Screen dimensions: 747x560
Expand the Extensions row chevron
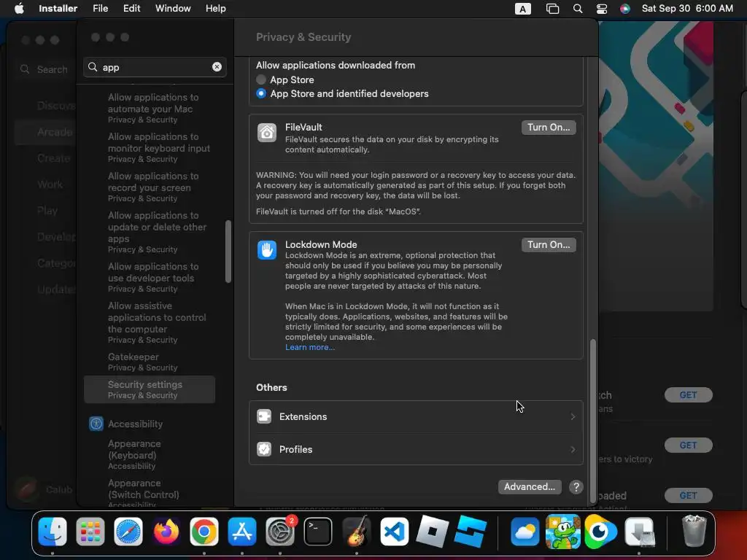point(573,416)
